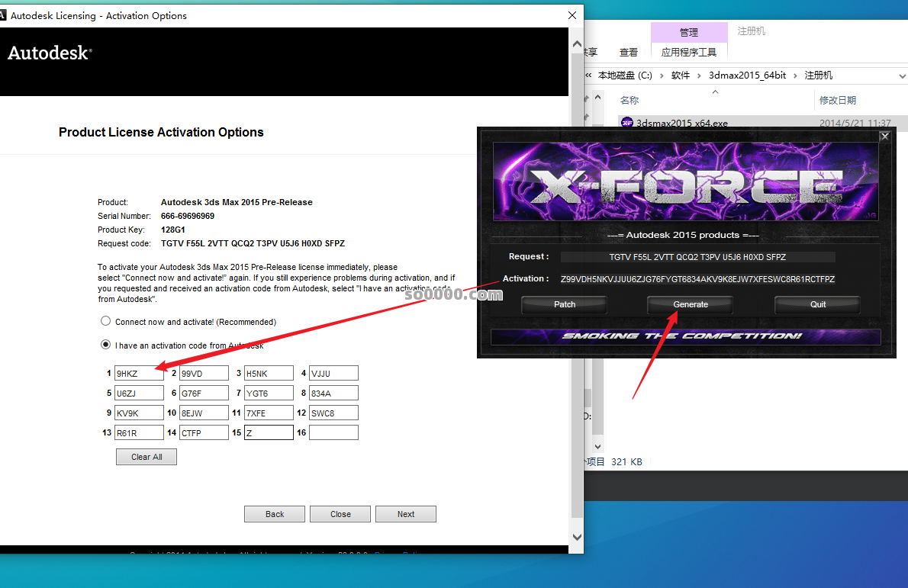This screenshot has height=588, width=908.
Task: Click the 3dsmax2015 x64.exe file icon
Action: [627, 123]
